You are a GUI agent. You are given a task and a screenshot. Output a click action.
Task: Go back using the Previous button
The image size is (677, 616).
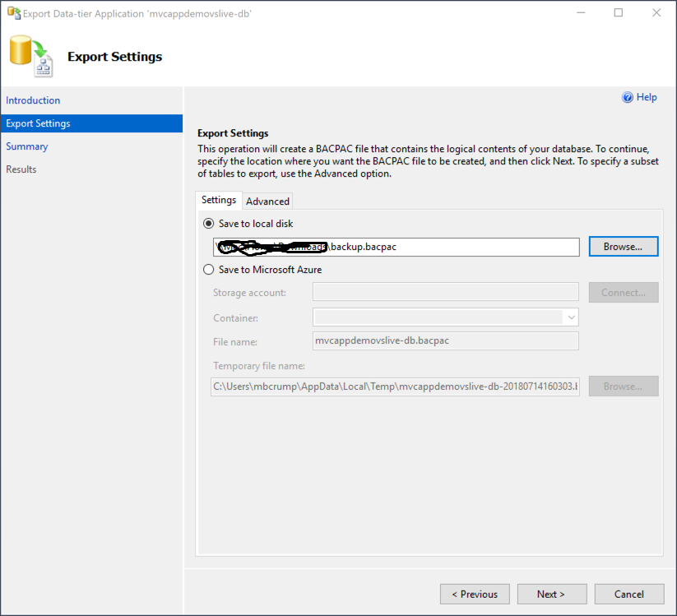point(475,594)
